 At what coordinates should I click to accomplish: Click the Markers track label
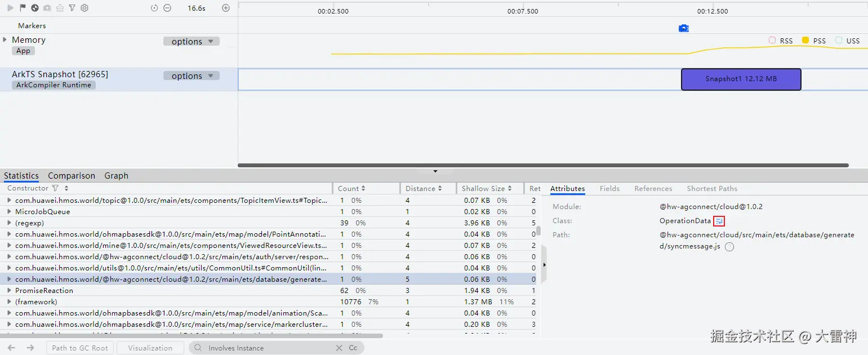coord(32,26)
